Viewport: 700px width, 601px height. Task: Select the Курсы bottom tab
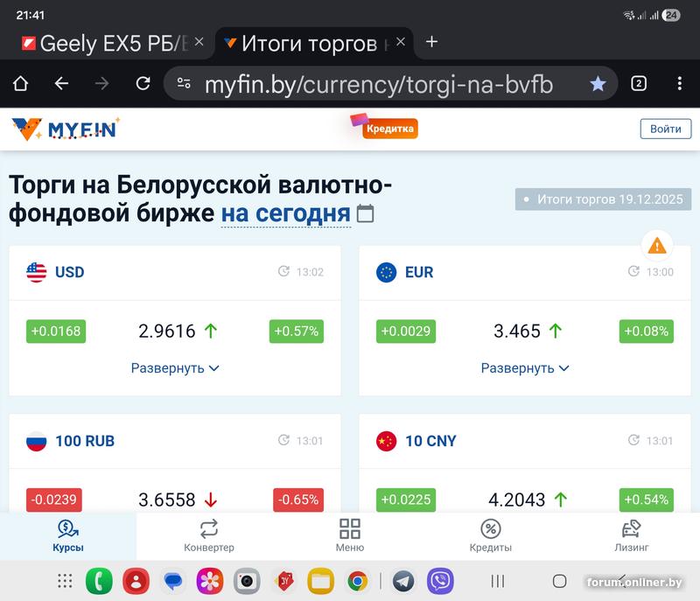[x=68, y=536]
